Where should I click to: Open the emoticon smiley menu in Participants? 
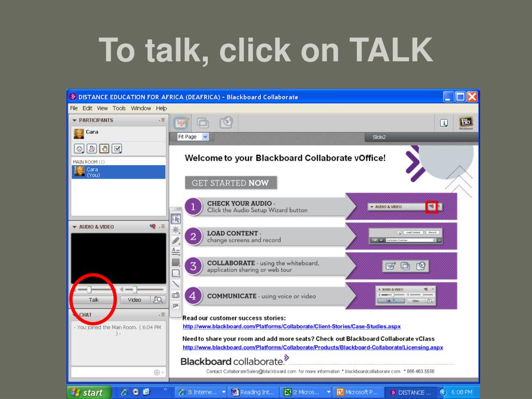(79, 148)
